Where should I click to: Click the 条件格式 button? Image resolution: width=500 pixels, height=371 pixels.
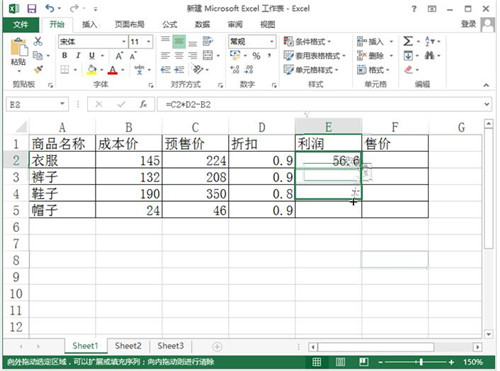(x=307, y=42)
